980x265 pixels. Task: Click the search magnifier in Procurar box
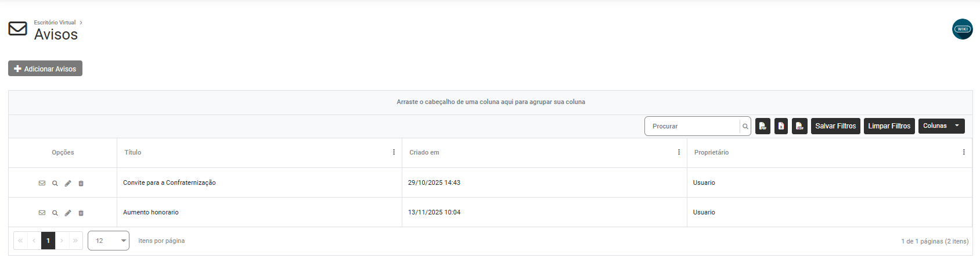[745, 126]
